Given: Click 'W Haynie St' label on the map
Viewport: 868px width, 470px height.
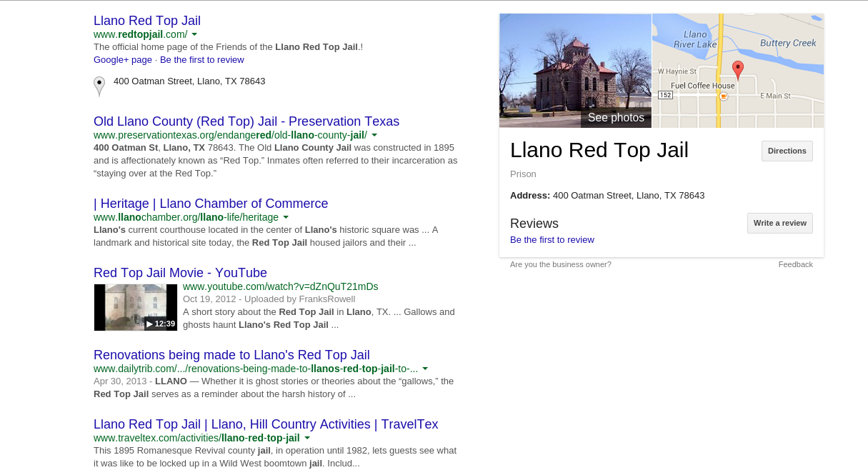Looking at the screenshot, I should [x=677, y=71].
